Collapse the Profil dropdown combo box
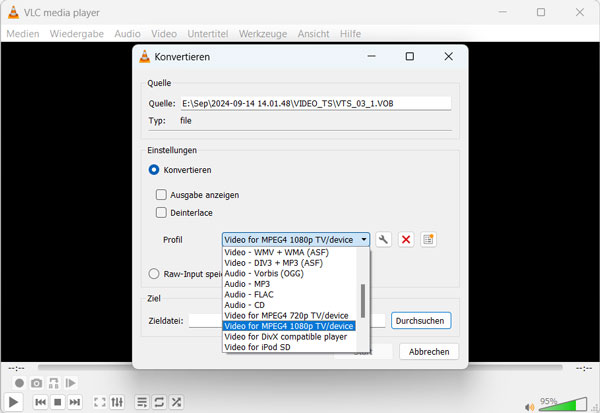600x413 pixels. point(296,240)
